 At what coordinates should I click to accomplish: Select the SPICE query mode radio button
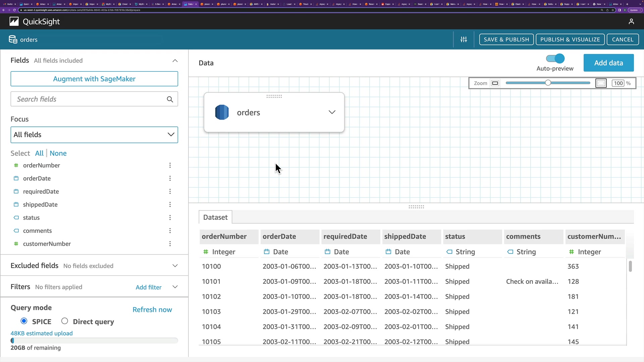24,321
